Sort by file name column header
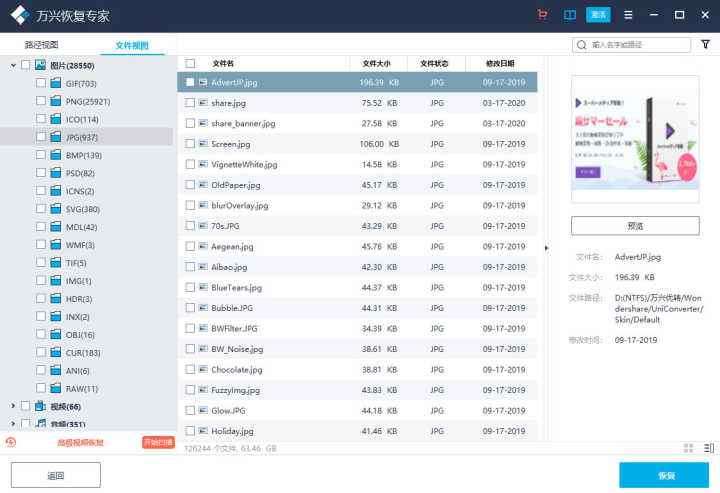This screenshot has height=493, width=720. pos(223,63)
